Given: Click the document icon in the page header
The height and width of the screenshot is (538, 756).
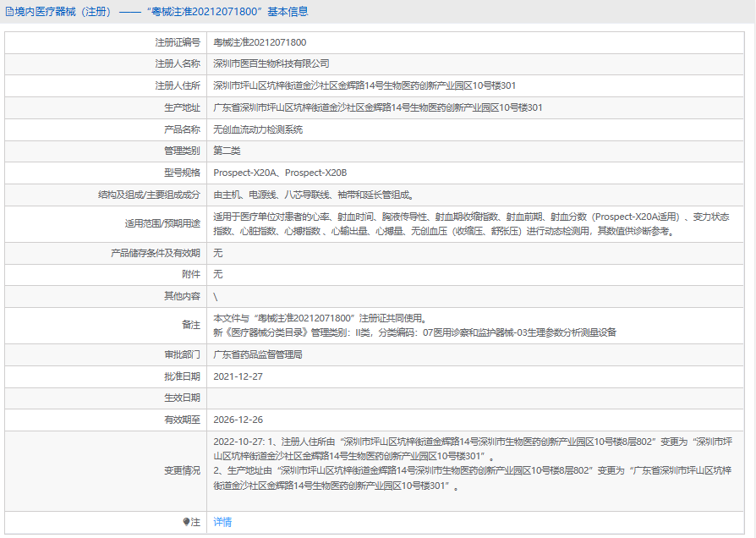Looking at the screenshot, I should (x=9, y=12).
